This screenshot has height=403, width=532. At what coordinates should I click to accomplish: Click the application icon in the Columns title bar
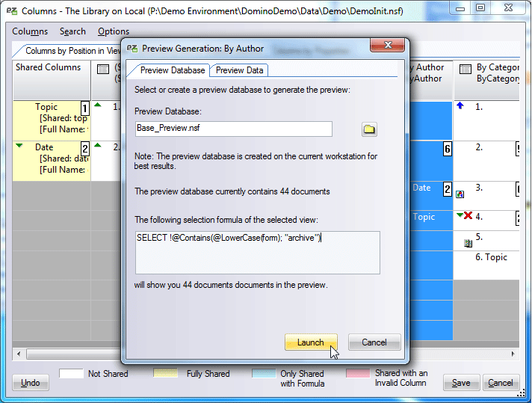coord(12,11)
